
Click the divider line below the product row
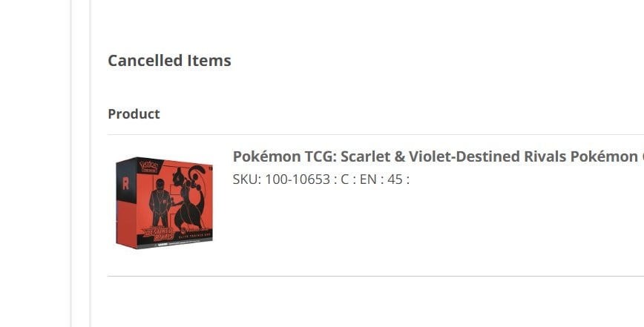(x=371, y=276)
